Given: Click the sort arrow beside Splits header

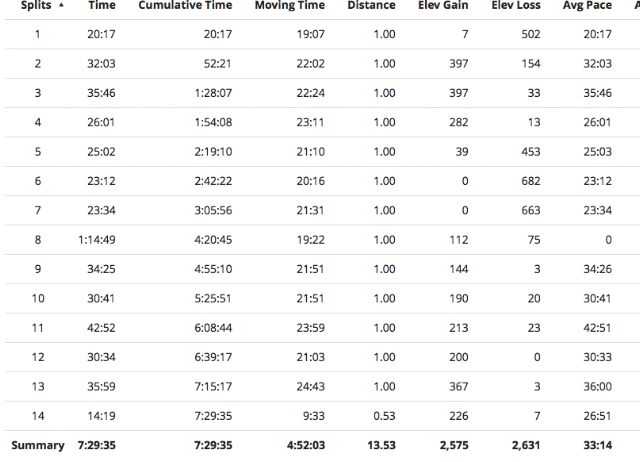Looking at the screenshot, I should coord(61,6).
